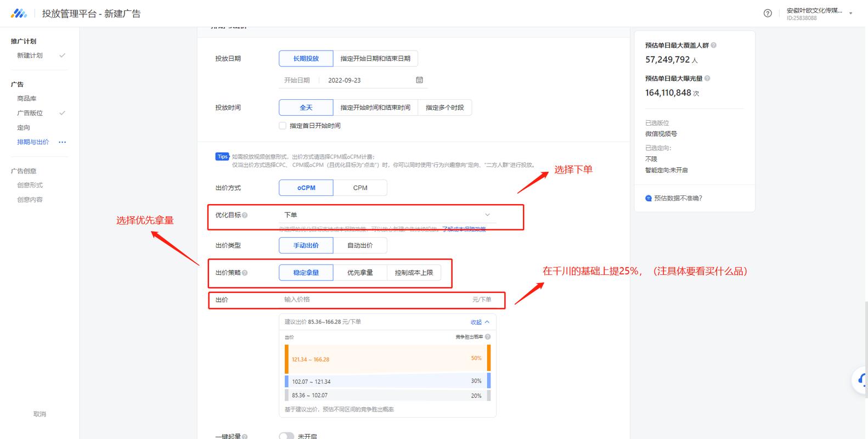Click info icon beside 预估单日最大覆盖人群
The image size is (868, 439).
[x=714, y=46]
